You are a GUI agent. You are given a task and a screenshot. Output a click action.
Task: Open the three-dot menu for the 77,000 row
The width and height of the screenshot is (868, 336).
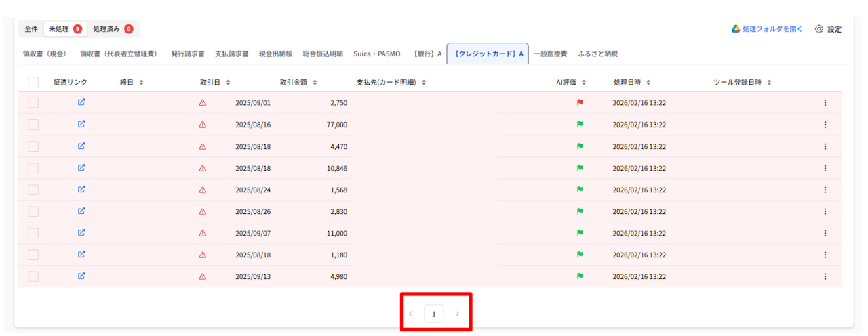(x=825, y=125)
